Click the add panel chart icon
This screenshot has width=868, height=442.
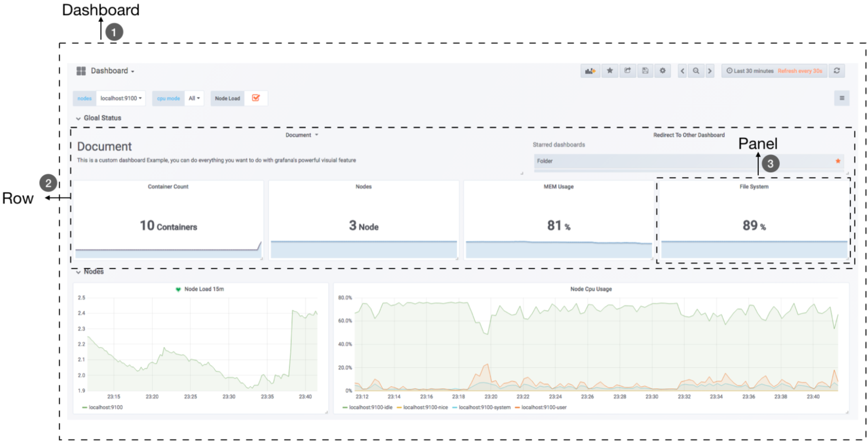590,71
